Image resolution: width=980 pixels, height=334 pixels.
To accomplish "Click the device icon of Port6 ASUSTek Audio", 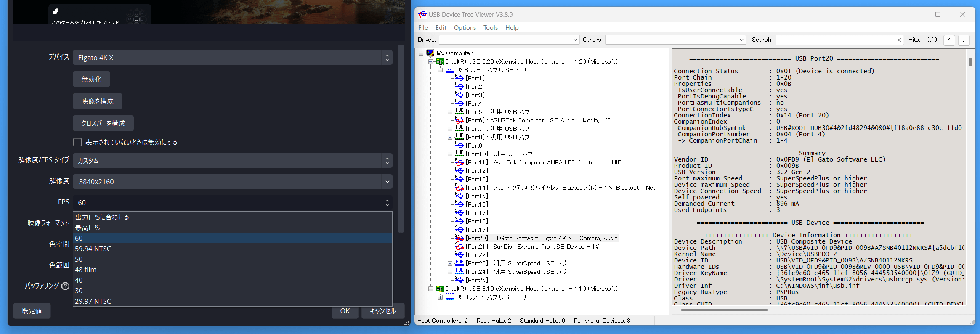I will (459, 120).
